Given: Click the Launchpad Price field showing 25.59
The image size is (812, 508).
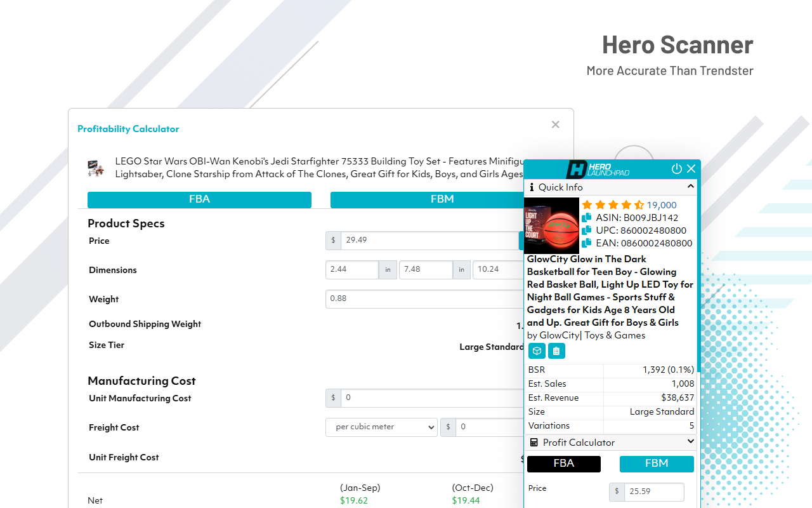Looking at the screenshot, I should [x=654, y=492].
